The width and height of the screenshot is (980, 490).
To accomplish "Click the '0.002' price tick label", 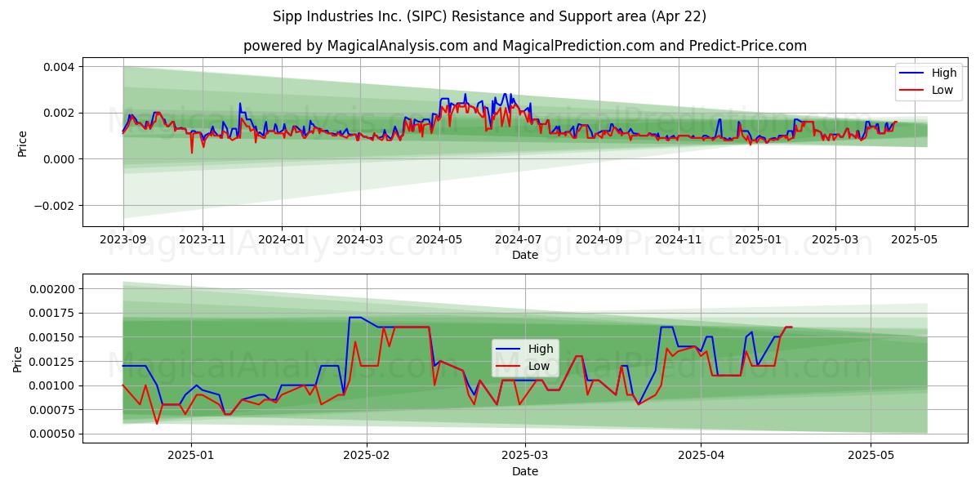I will point(60,113).
